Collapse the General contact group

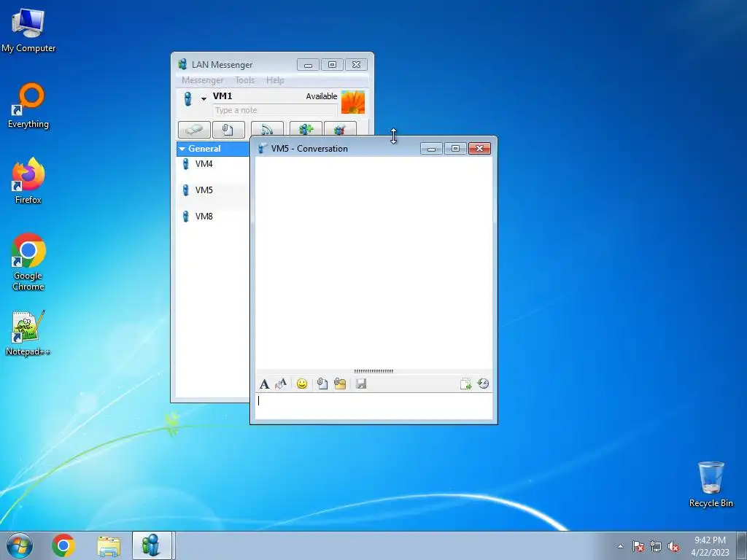182,149
